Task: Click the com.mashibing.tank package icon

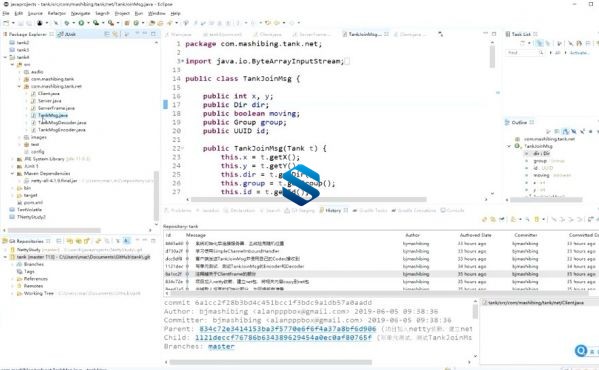Action: click(x=26, y=79)
